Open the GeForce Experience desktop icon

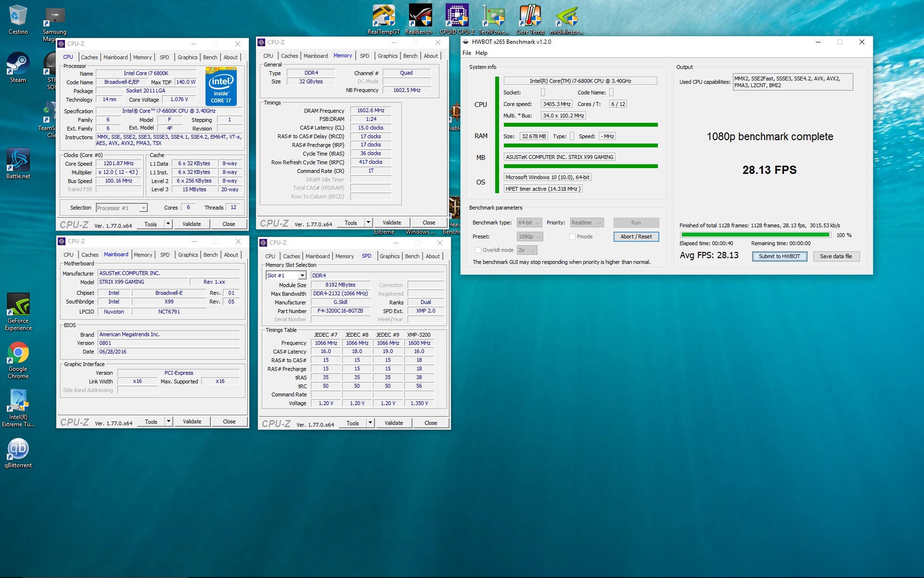click(x=18, y=312)
